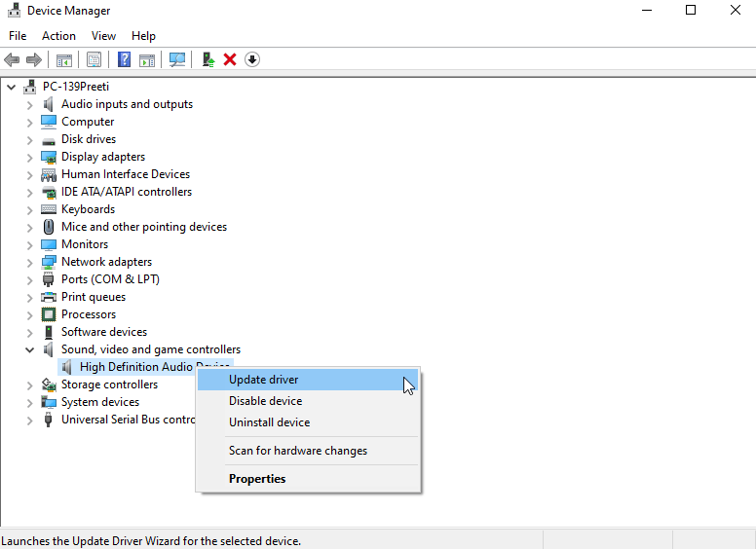Expand Audio inputs and outputs

click(x=30, y=105)
